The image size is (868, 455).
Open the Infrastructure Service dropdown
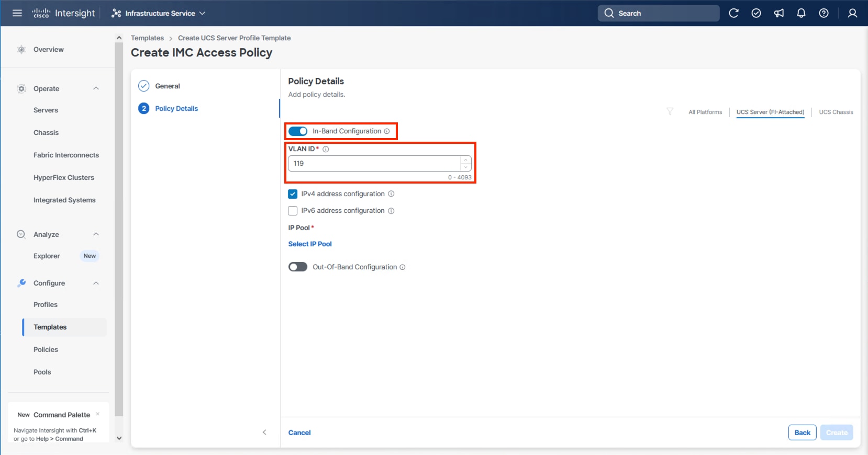(159, 13)
